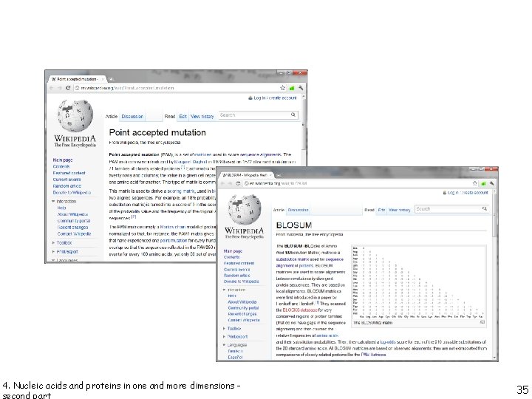Click the forward arrow in the BLOSUM window
Screen dimensions: 532x399
tap(231, 183)
